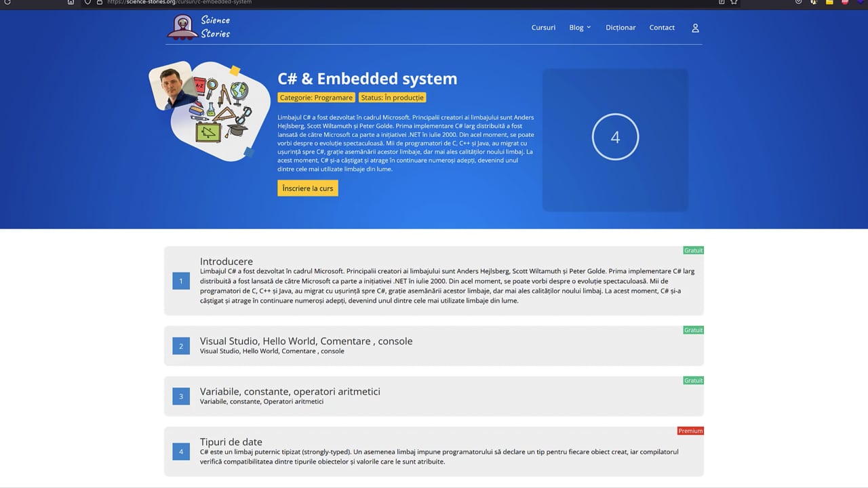Open Visual Studio, Hello World lesson title

tap(306, 341)
